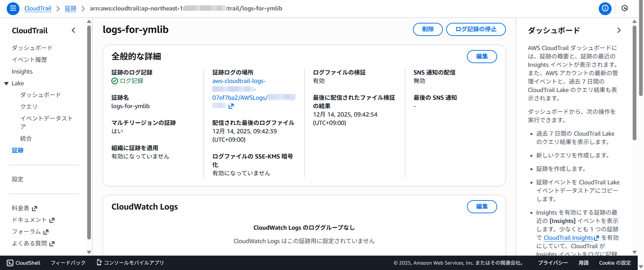Image resolution: width=644 pixels, height=270 pixels.
Task: Click the help panel vertical scrollbar
Action: [634, 84]
